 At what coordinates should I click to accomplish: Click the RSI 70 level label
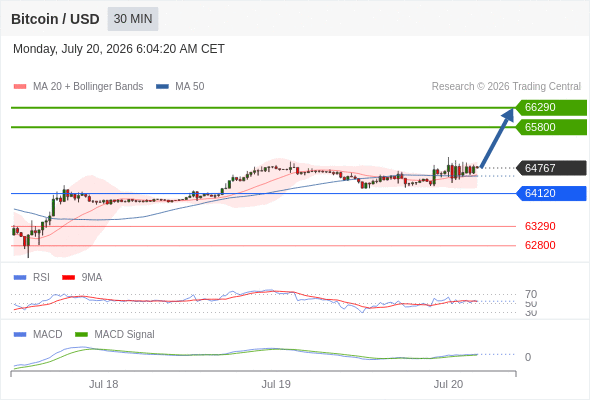coord(531,294)
